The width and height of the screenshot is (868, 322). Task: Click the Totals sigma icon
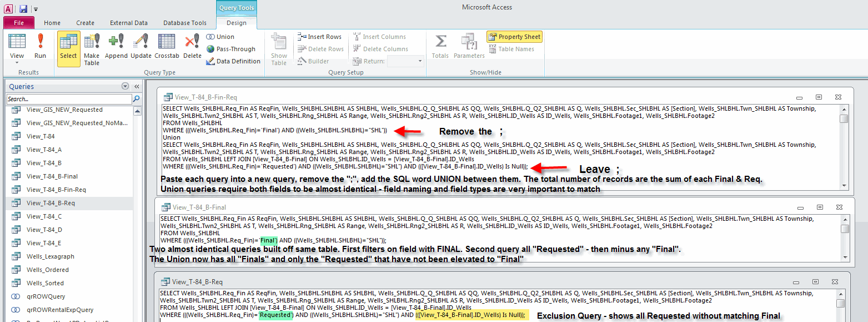point(440,46)
